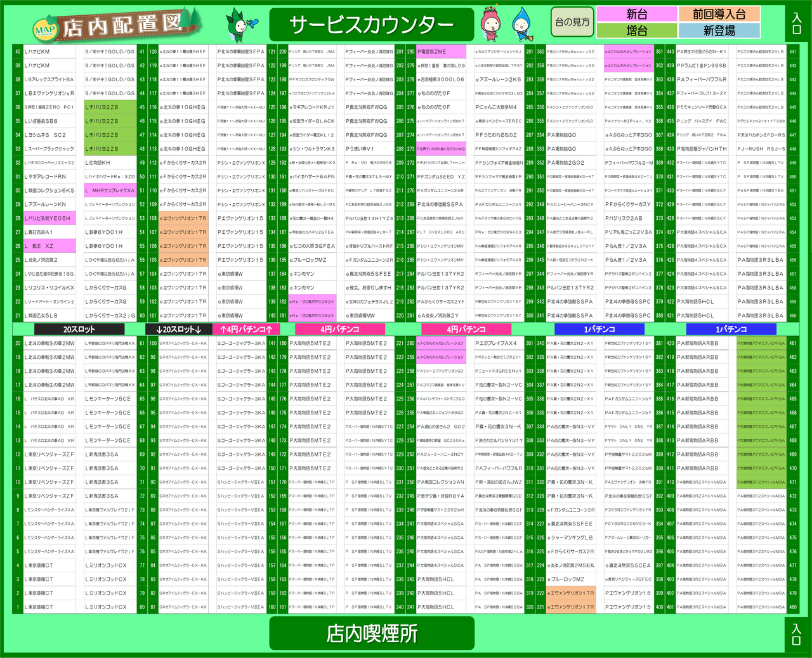Open the サービスカウンター banner
812x658 pixels.
(372, 25)
